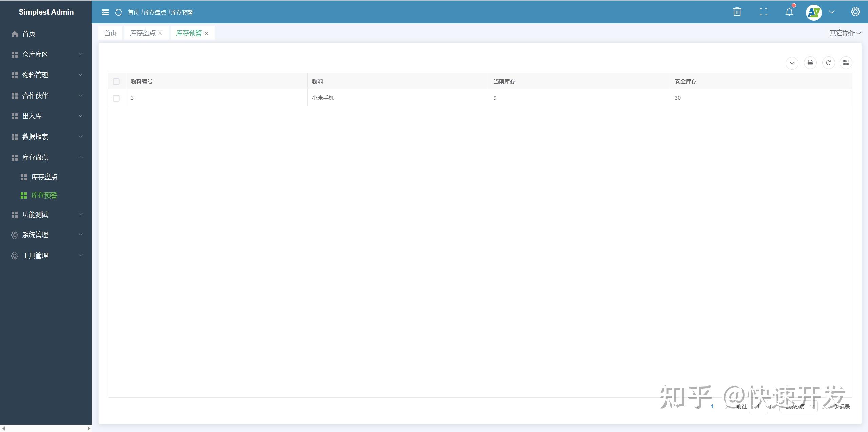This screenshot has width=868, height=432.
Task: Expand the search panel chevron button
Action: (792, 63)
